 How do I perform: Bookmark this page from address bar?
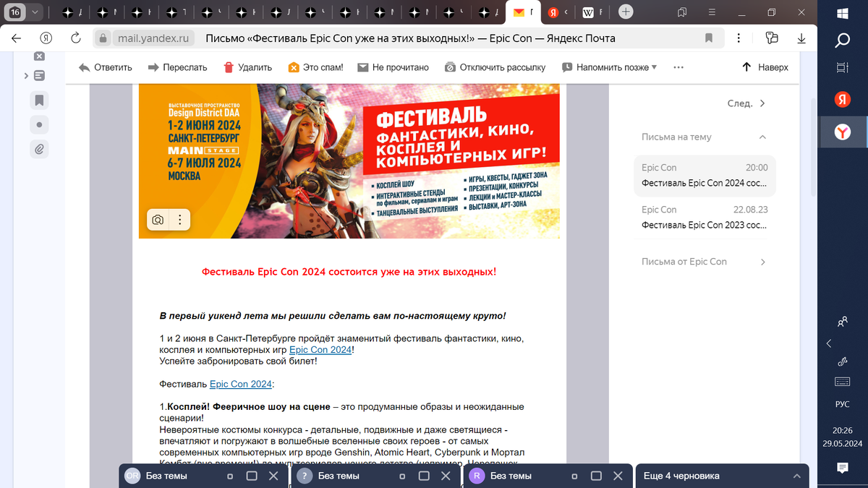coord(709,38)
